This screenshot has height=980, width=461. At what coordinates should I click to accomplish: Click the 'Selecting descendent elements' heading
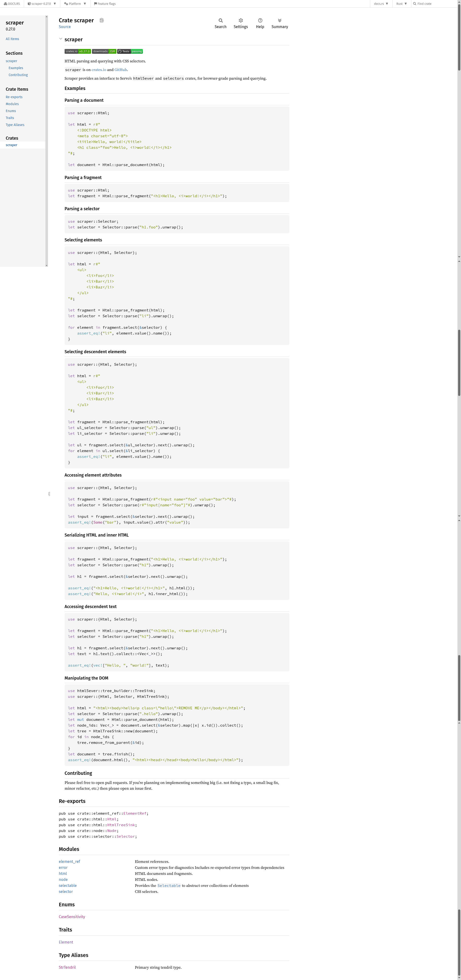pyautogui.click(x=95, y=352)
